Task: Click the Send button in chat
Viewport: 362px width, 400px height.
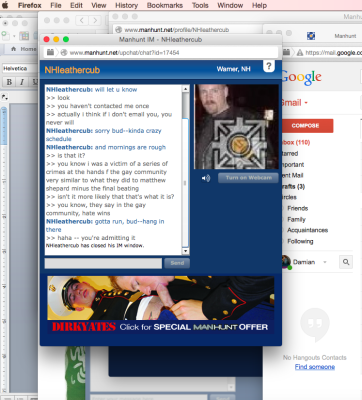Action: [177, 263]
